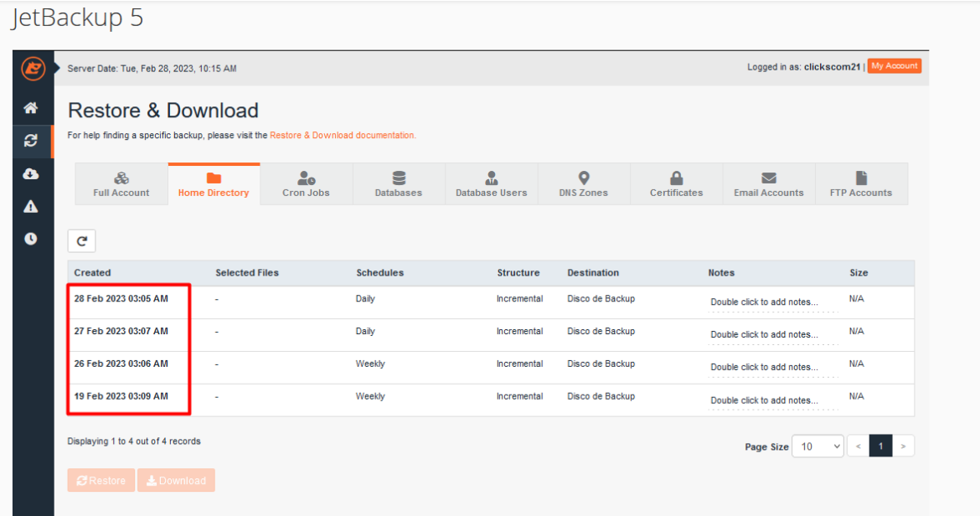Switch to the Full Account tab

[x=121, y=183]
